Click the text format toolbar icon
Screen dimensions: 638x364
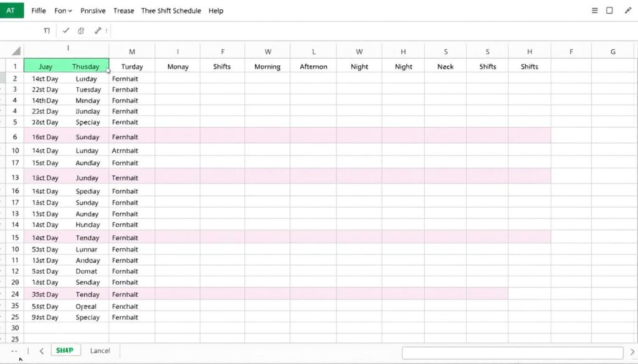click(x=47, y=30)
